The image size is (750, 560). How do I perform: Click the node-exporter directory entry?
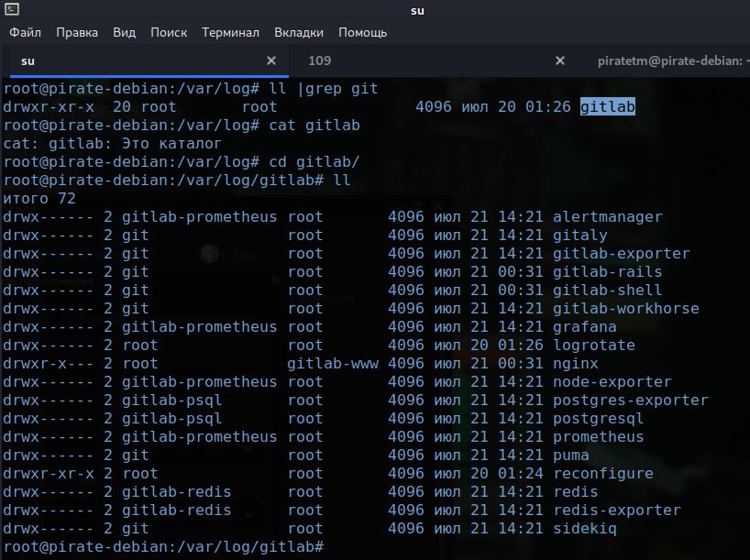coord(612,381)
